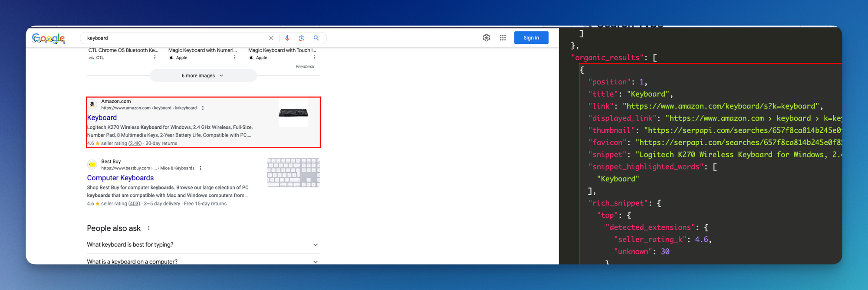Click the "seller_rating_k" key in JSON
The height and width of the screenshot is (290, 868).
[650, 240]
